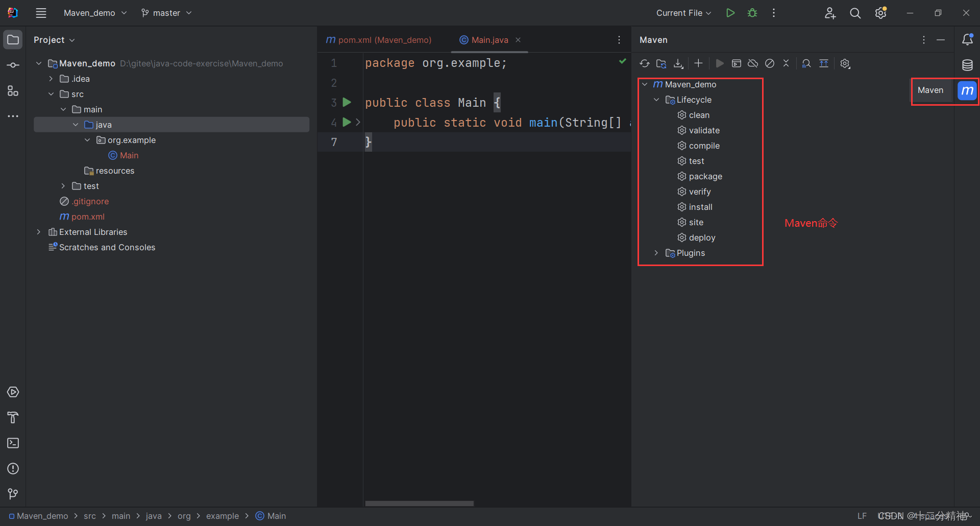Select compile lifecycle goal
980x526 pixels.
[x=698, y=146]
